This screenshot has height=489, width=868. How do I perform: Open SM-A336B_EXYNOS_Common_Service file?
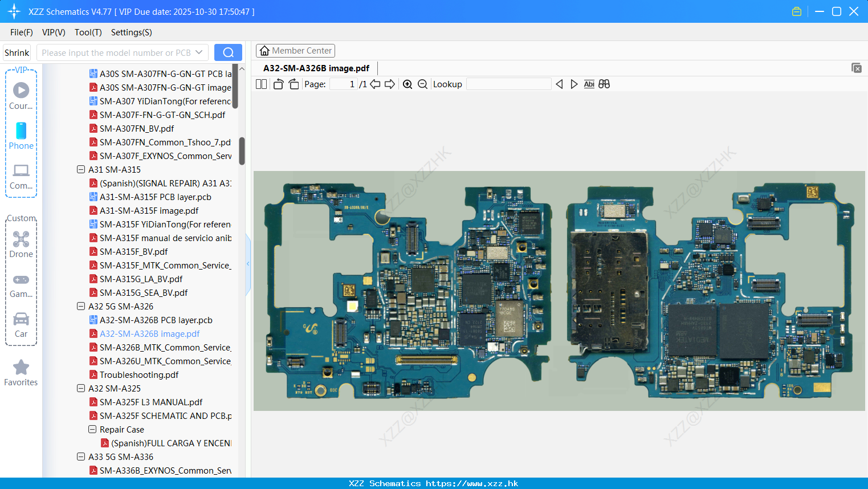tap(165, 470)
